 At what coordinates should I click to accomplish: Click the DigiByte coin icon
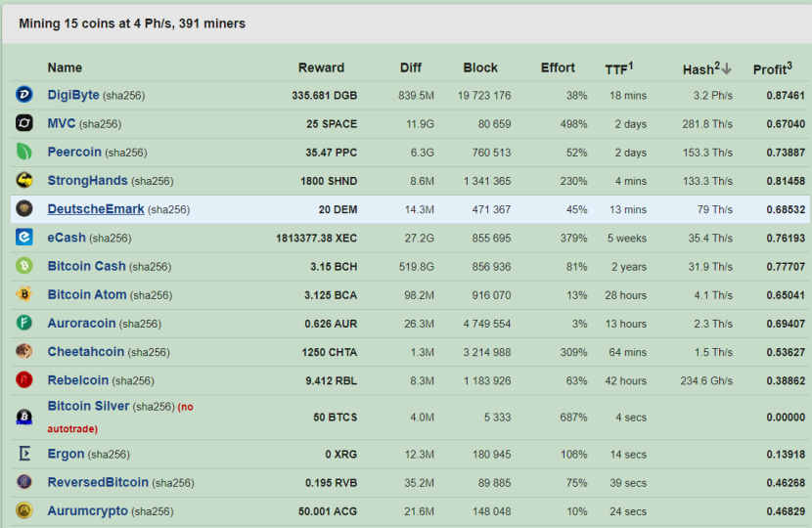(x=24, y=95)
